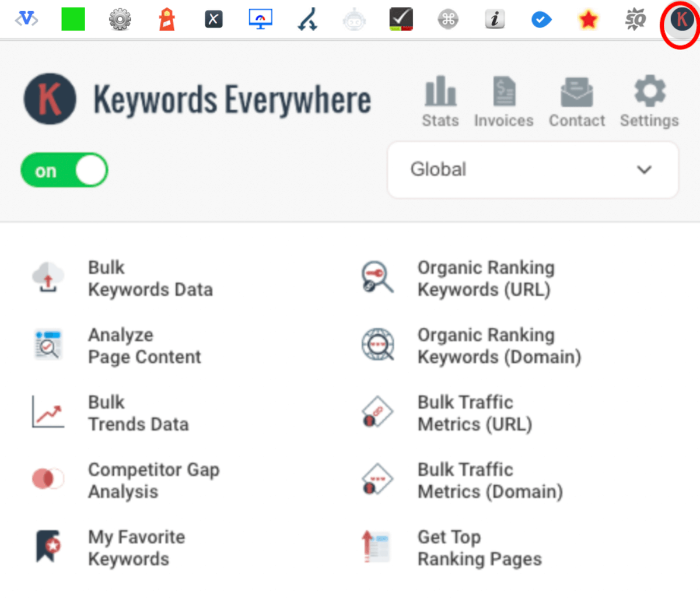Select Analyze Page Content

(x=144, y=345)
